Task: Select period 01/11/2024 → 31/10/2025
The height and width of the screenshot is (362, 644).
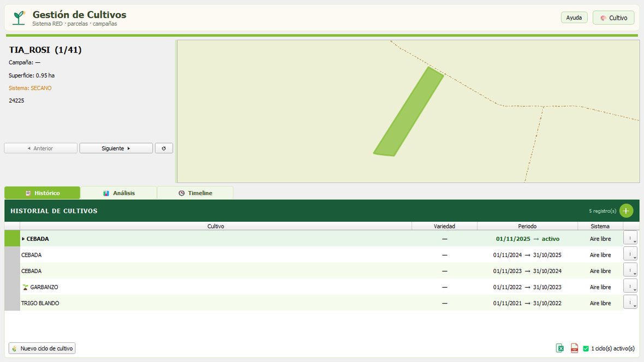Action: tap(527, 255)
